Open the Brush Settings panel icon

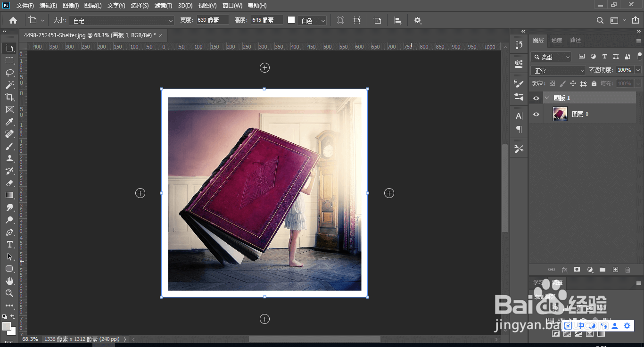519,83
